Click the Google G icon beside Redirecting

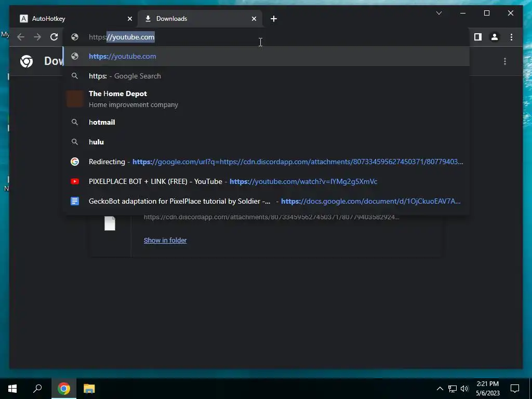click(x=75, y=162)
